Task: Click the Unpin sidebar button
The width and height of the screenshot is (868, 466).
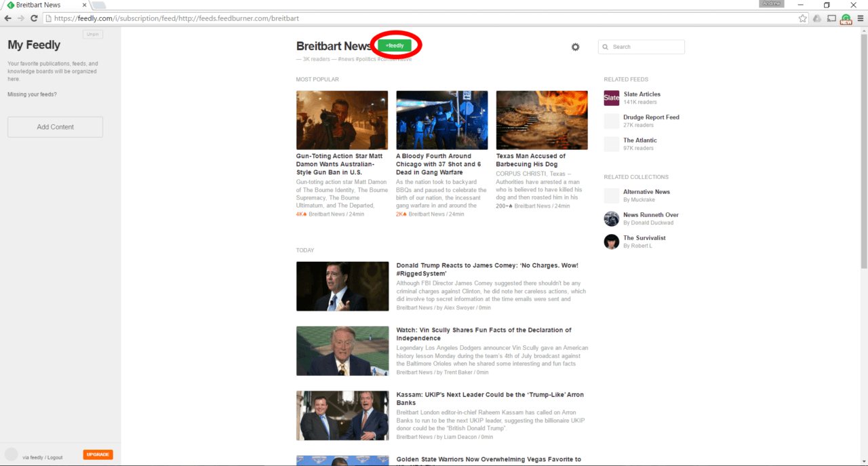Action: coord(93,35)
